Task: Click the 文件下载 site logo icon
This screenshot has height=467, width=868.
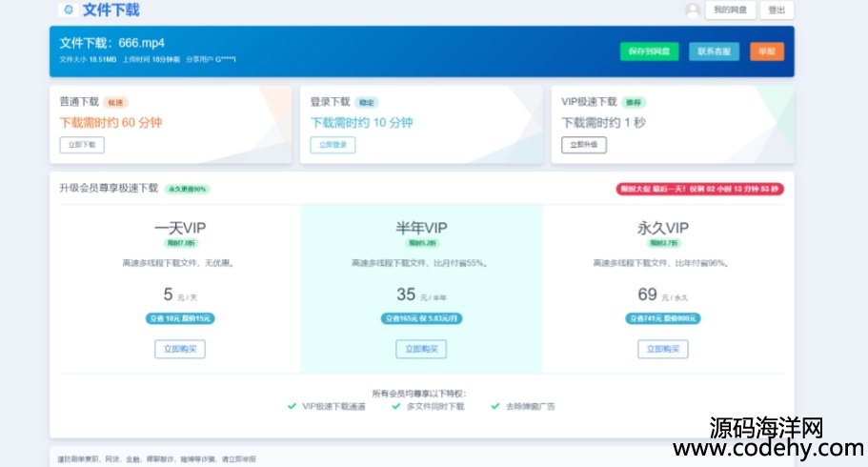Action: tap(68, 10)
